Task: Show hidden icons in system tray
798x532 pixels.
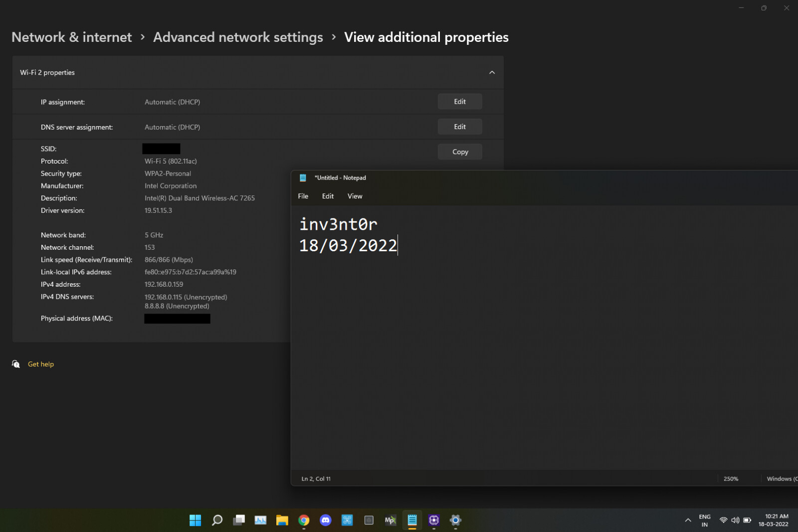Action: pos(688,520)
